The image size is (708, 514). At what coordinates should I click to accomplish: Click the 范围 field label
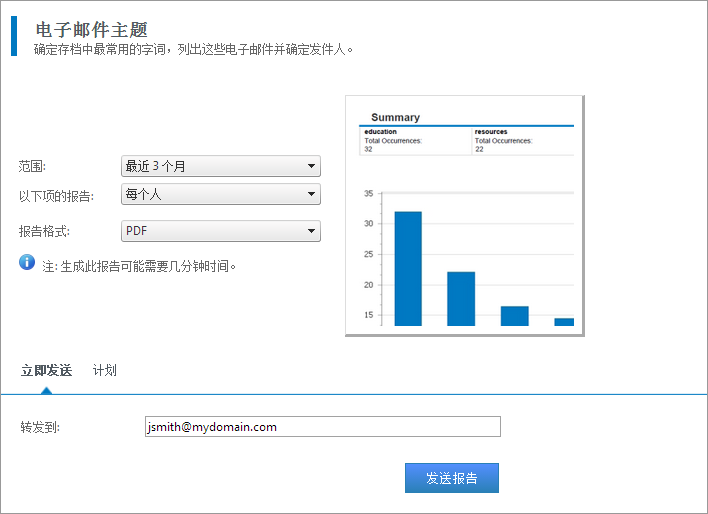pyautogui.click(x=33, y=166)
